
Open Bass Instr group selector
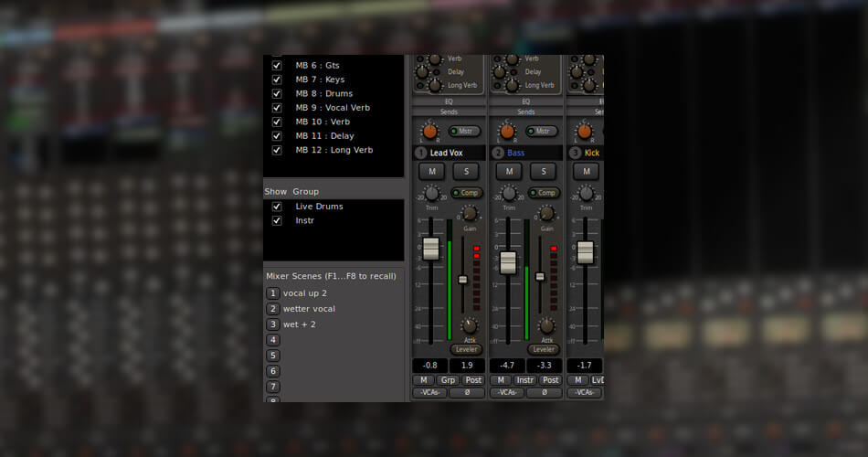[x=524, y=380]
